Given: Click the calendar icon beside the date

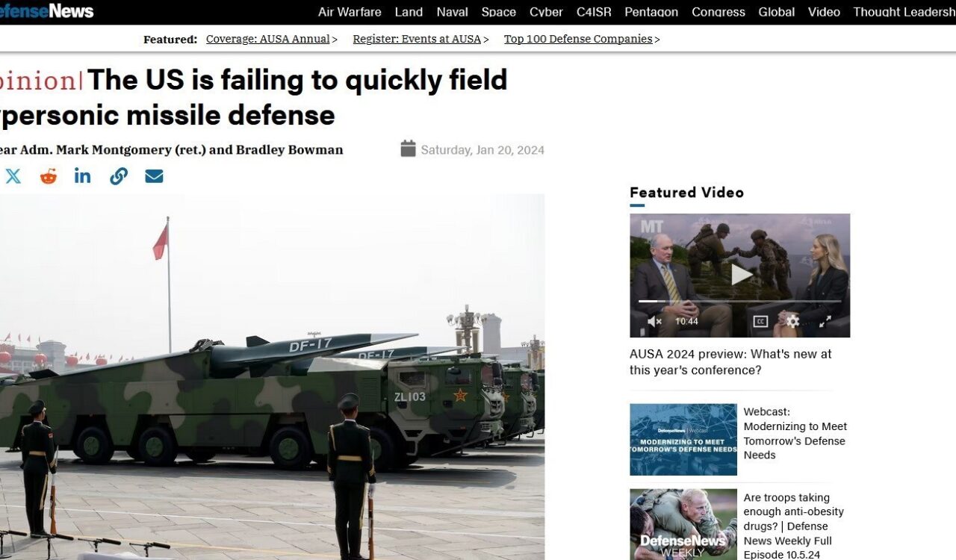Looking at the screenshot, I should pos(408,149).
